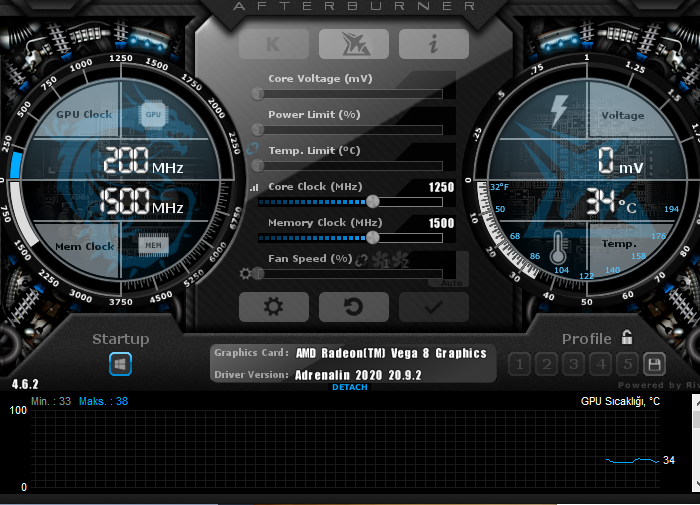Toggle the link icon beside Temp. Limit
This screenshot has width=700, height=505.
coord(253,149)
